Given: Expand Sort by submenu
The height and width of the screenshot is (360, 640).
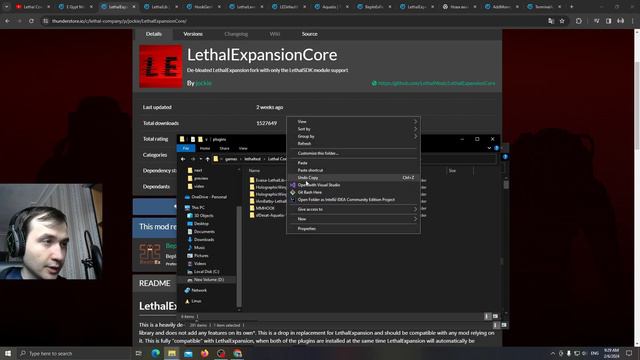Looking at the screenshot, I should (353, 129).
